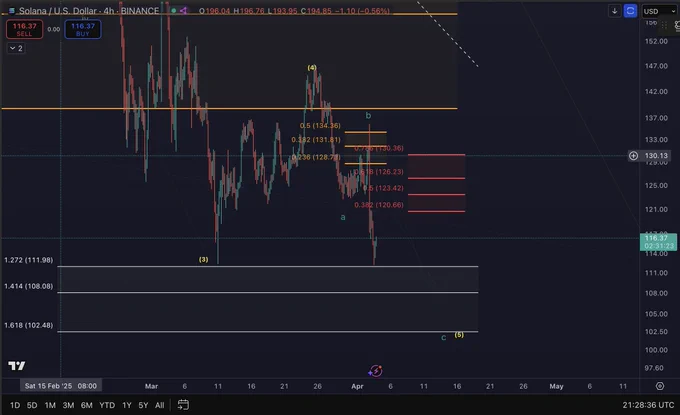
Task: Select the orange horizontal line near 139
Action: tap(229, 108)
